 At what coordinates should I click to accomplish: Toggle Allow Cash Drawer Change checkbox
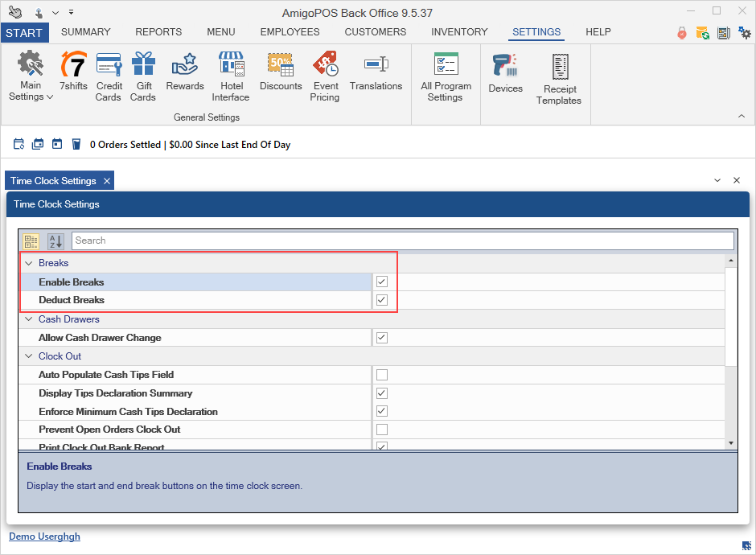(382, 338)
